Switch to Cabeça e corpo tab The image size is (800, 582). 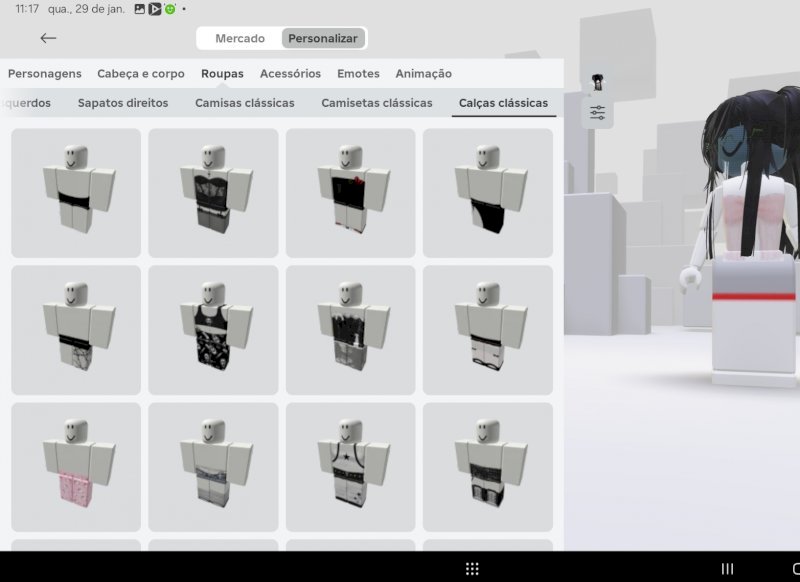click(141, 74)
